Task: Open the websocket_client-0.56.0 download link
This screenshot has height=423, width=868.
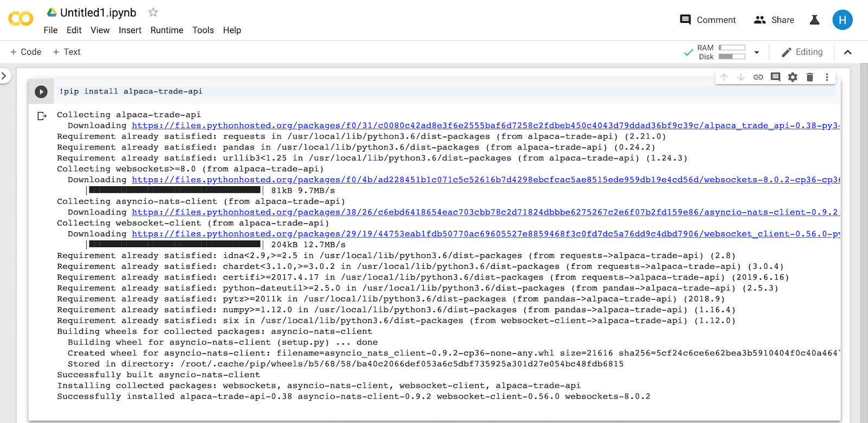Action: [486, 235]
